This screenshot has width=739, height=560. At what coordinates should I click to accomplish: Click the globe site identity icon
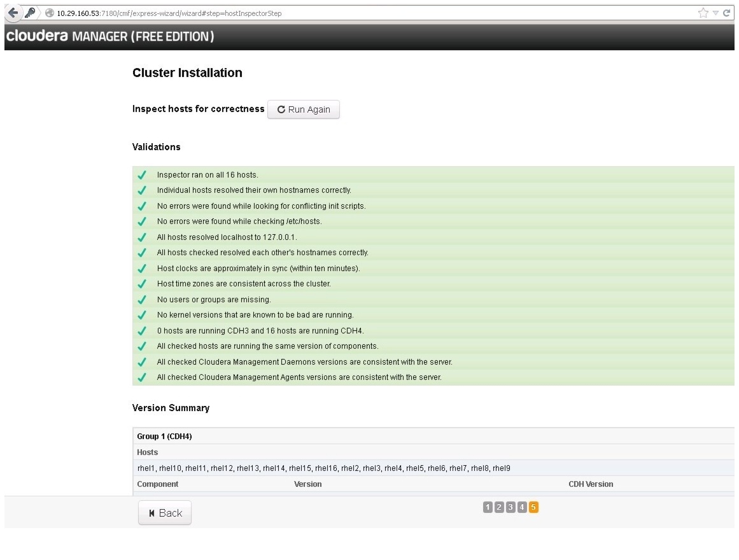49,13
